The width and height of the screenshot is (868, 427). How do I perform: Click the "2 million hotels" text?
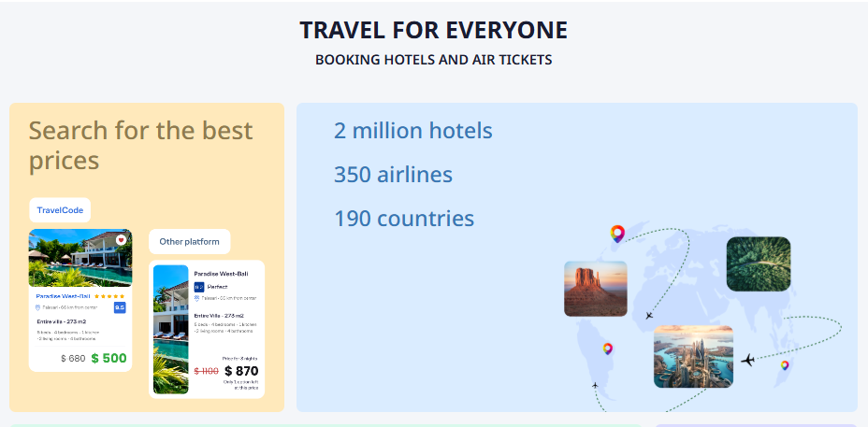click(413, 131)
